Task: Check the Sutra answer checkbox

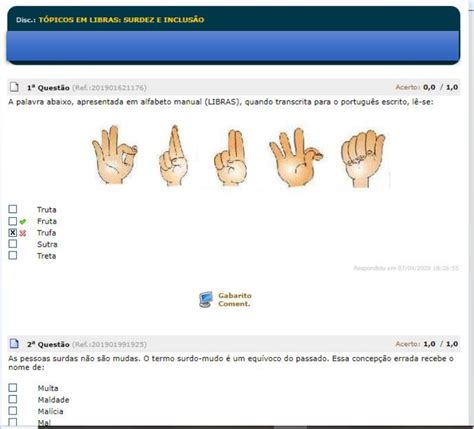Action: 13,244
